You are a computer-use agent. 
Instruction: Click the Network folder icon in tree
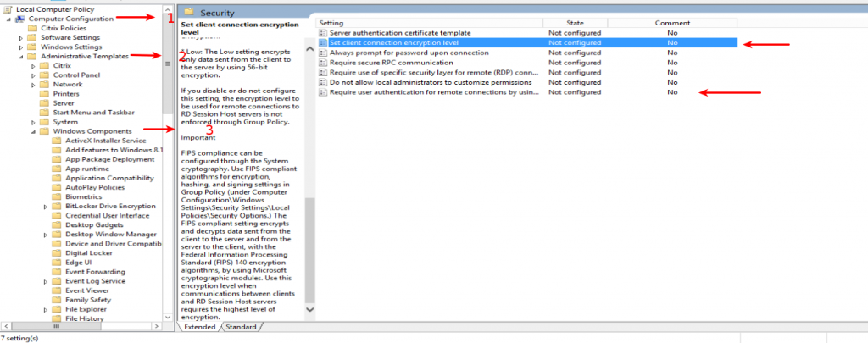coord(45,84)
